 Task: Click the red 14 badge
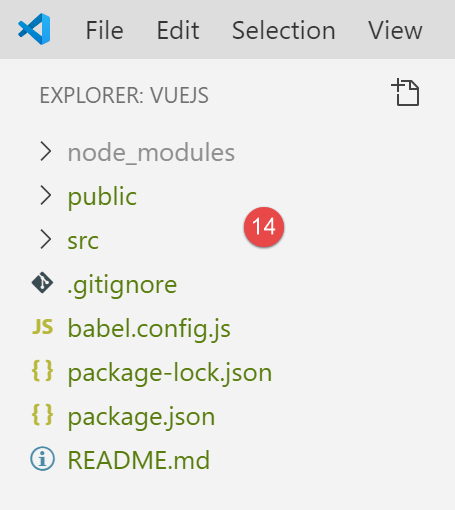pos(264,227)
